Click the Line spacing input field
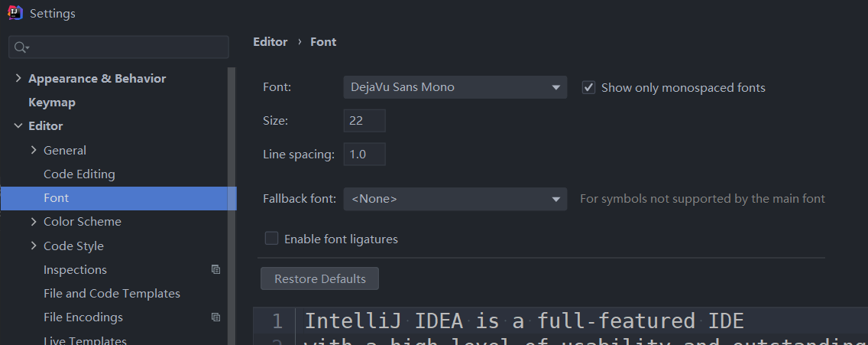 tap(364, 154)
